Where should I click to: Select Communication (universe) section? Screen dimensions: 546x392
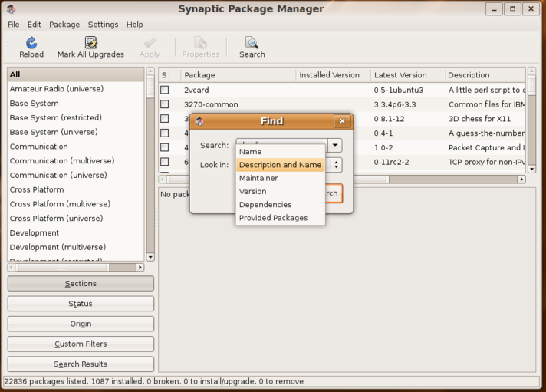pos(76,175)
